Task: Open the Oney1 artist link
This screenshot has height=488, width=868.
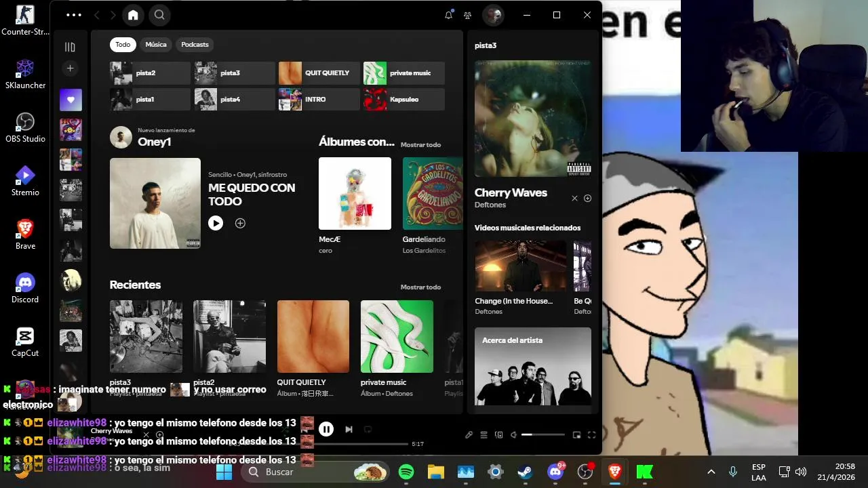Action: click(x=154, y=142)
